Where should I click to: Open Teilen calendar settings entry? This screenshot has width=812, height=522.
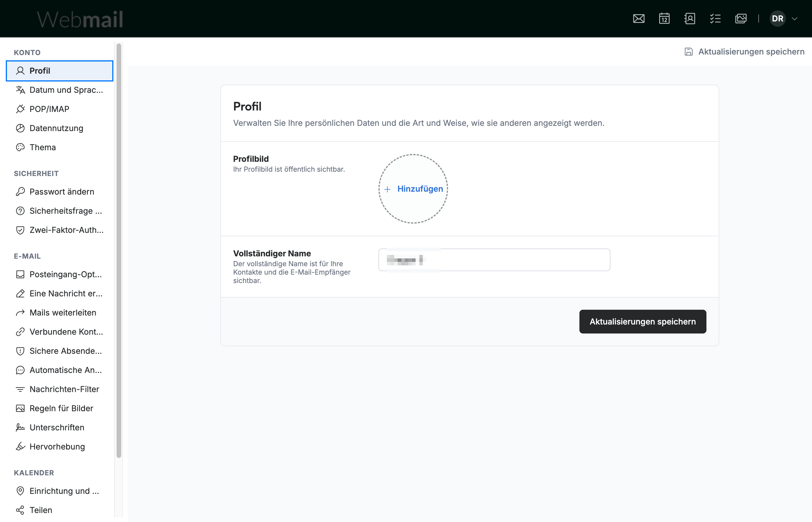click(60, 510)
